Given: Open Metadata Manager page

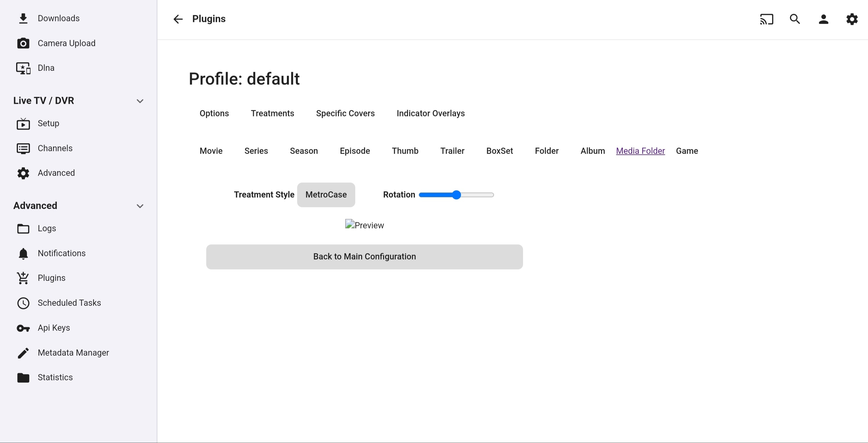Looking at the screenshot, I should tap(73, 353).
